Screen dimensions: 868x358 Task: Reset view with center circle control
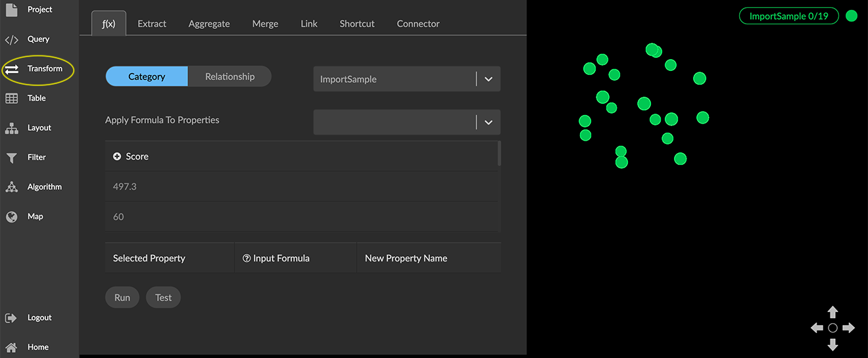(832, 328)
